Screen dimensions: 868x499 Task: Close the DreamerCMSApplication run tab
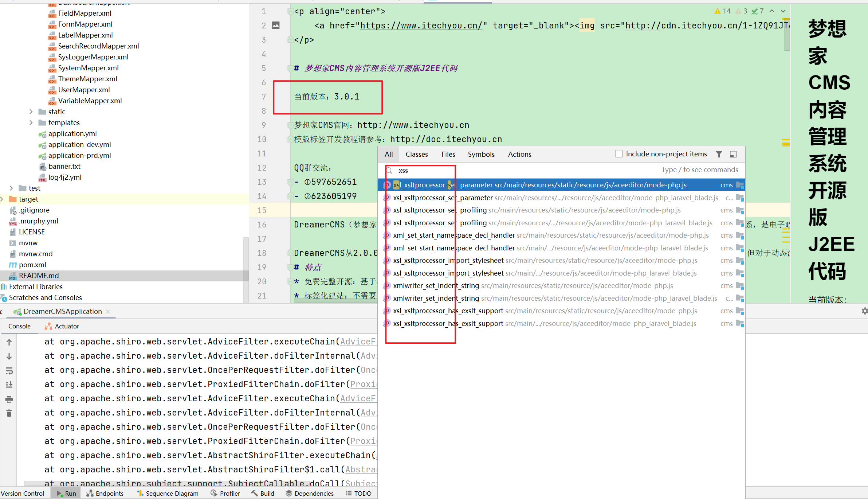tap(108, 311)
